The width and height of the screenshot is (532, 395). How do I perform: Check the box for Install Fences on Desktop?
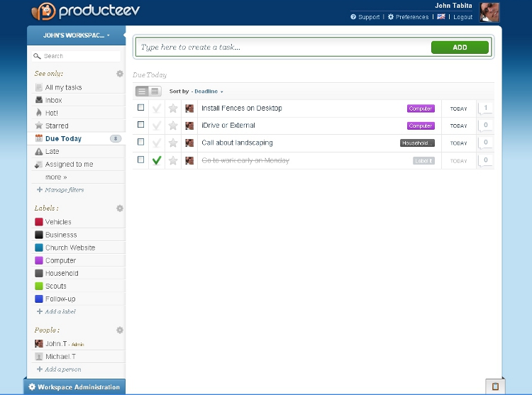[140, 108]
